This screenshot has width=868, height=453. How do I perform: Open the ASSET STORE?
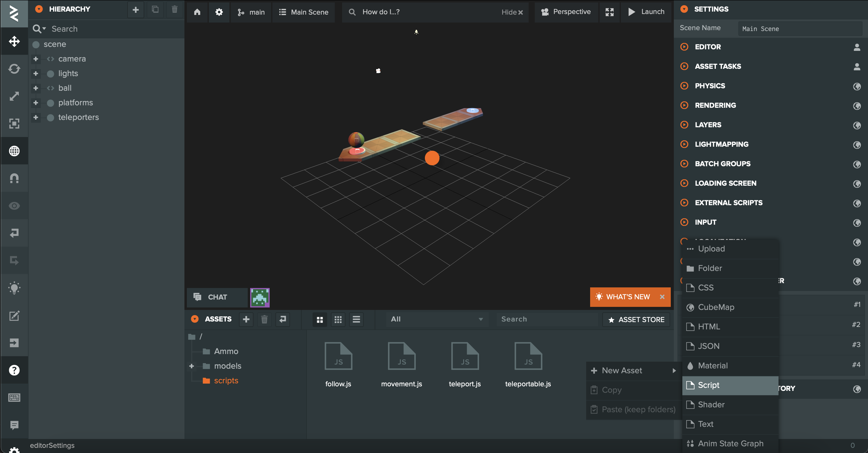tap(636, 319)
